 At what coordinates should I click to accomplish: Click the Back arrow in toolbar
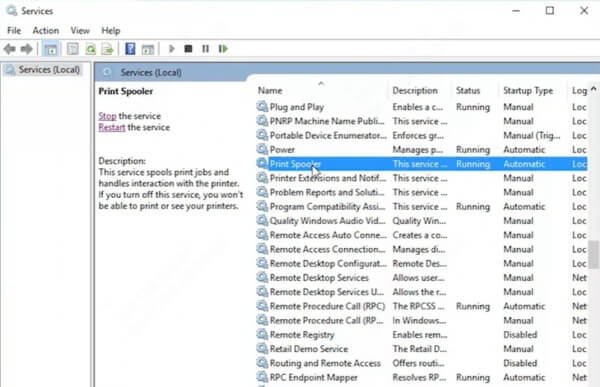[x=10, y=49]
